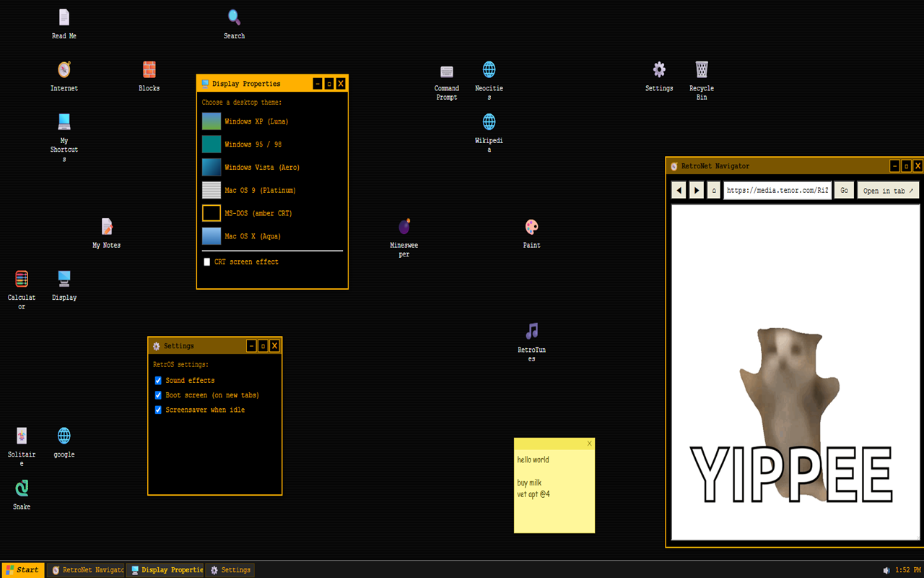Click the sticky note text area
This screenshot has height=578, width=924.
click(x=554, y=491)
